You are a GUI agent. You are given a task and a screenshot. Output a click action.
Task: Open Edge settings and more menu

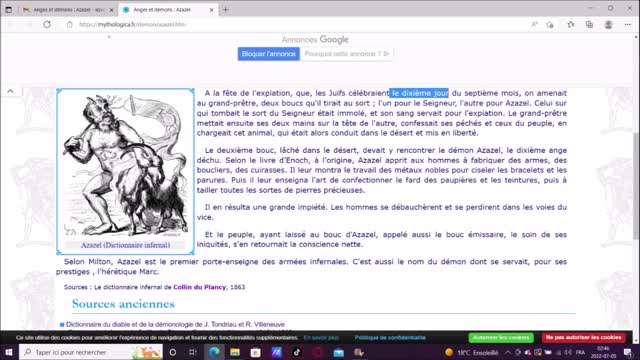coord(628,24)
